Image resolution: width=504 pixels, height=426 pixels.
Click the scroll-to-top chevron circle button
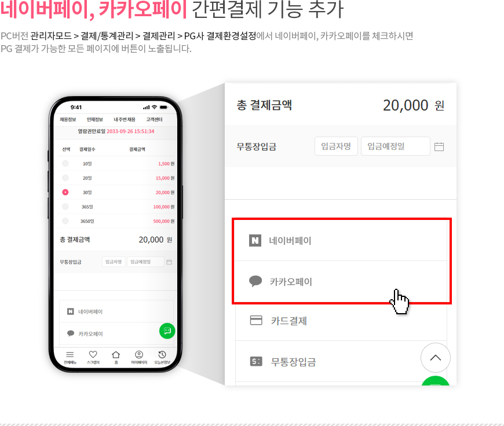click(x=435, y=358)
